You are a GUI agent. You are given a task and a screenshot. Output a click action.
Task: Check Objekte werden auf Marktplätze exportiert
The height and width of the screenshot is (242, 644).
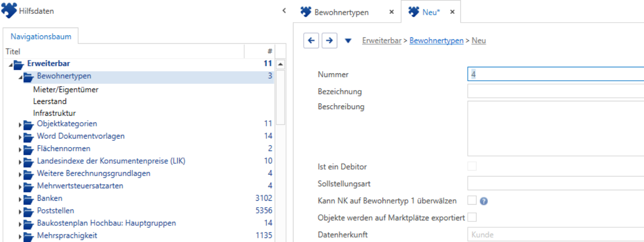472,217
